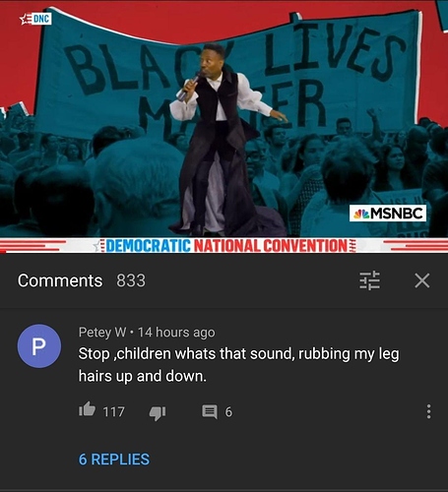
Task: Dislike Petey W's comment
Action: pos(158,412)
